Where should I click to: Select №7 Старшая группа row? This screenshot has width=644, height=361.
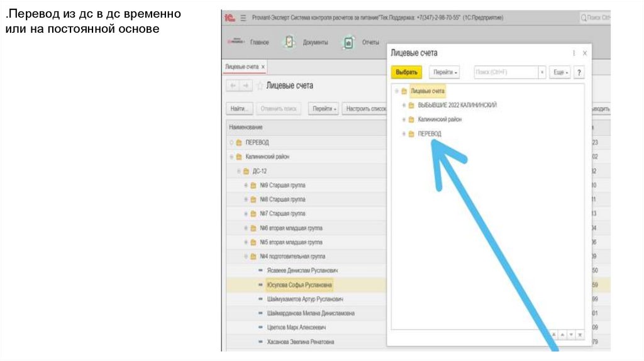pyautogui.click(x=306, y=214)
